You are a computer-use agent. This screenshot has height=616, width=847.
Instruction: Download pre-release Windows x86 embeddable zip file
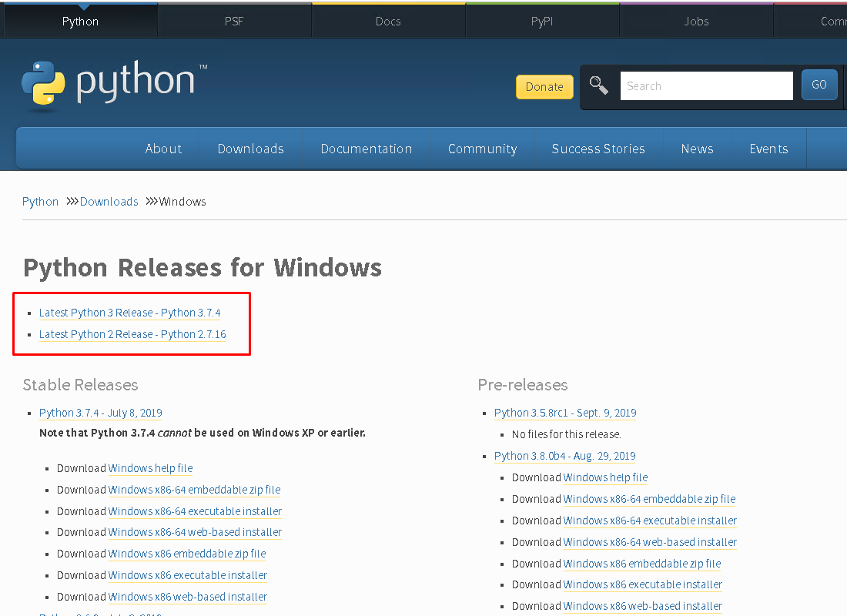[x=642, y=564]
